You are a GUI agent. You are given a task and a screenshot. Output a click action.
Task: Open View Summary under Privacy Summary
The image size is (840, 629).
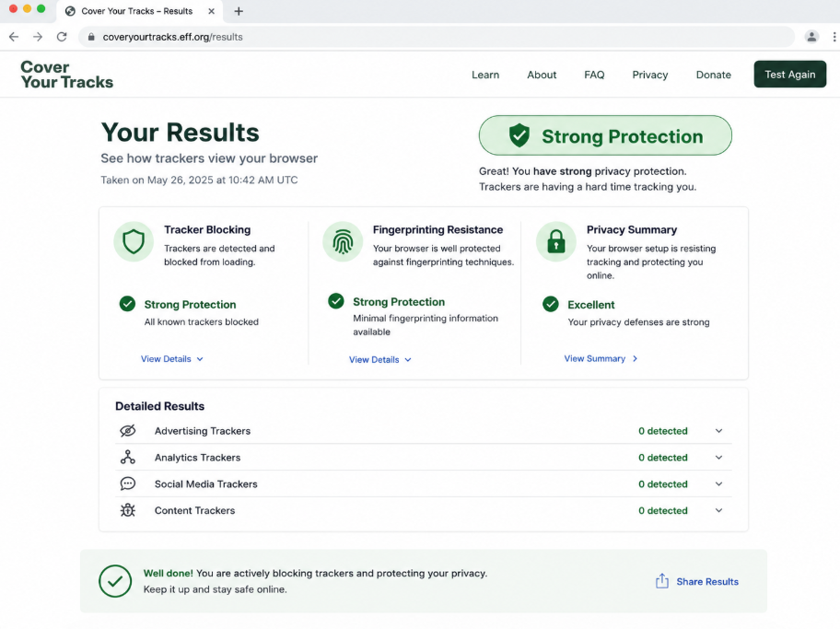(x=601, y=358)
